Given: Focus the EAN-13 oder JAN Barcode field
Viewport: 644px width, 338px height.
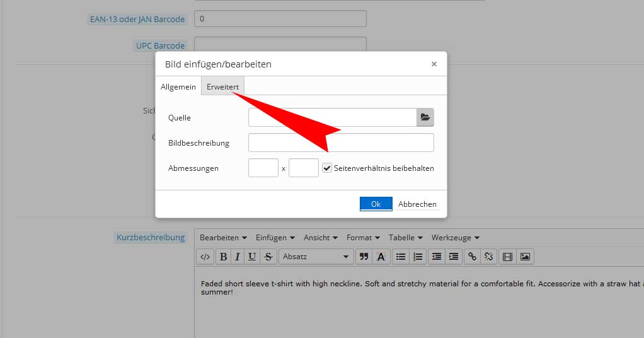Looking at the screenshot, I should click(x=280, y=19).
